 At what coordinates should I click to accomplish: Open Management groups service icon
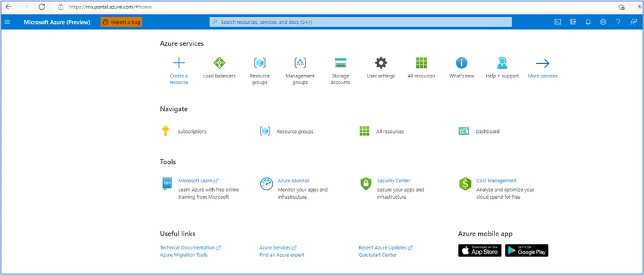coord(300,63)
